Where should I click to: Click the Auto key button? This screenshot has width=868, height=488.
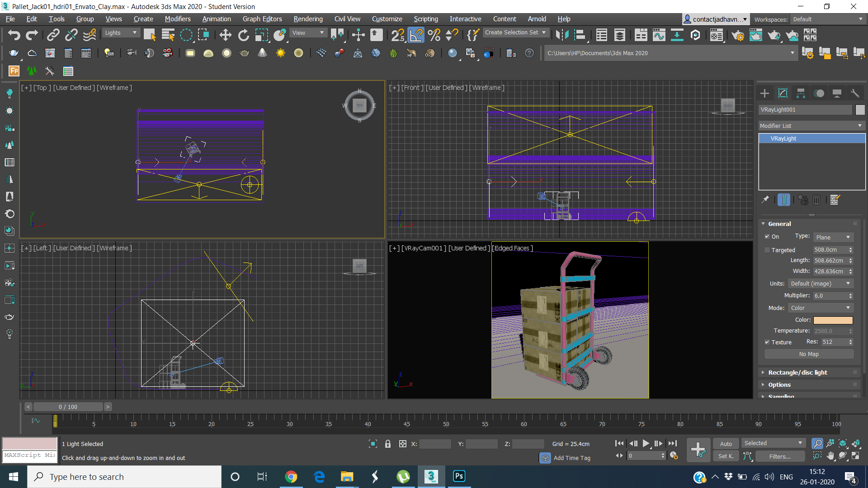pos(726,444)
